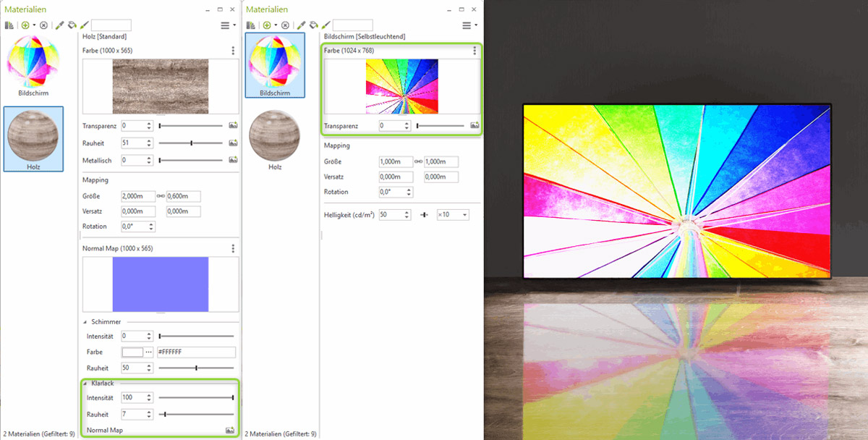This screenshot has width=868, height=440.
Task: Load texture map for Bildschirm Transparenz
Action: coord(475,126)
